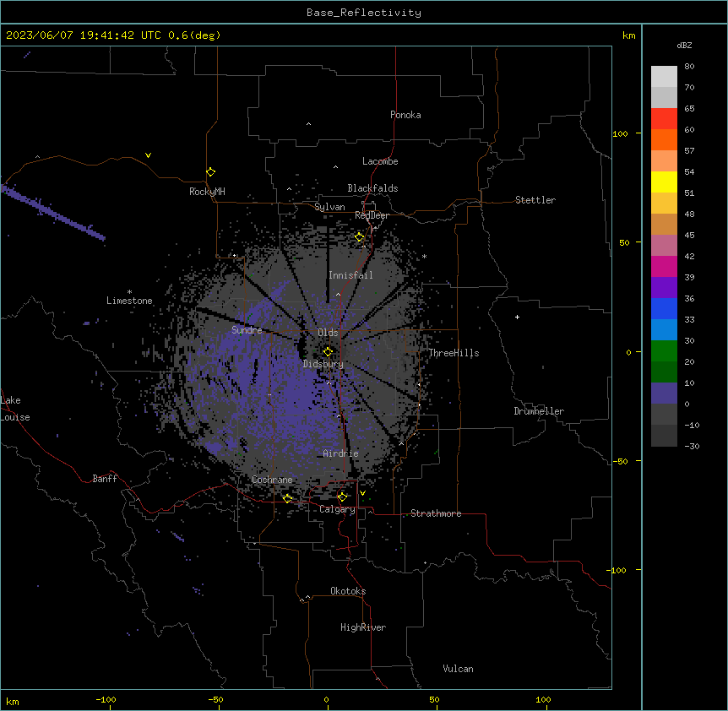Click the Drumheller label
728x711 pixels.
539,411
